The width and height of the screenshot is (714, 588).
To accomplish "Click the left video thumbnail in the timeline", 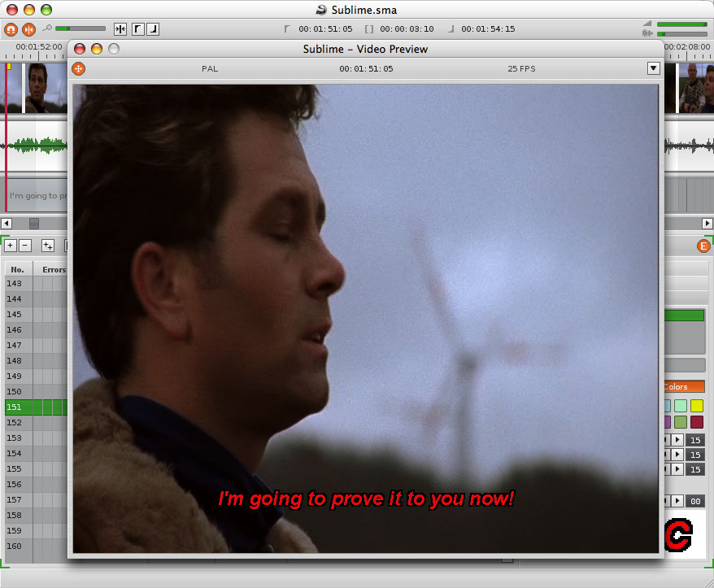I will click(x=45, y=88).
